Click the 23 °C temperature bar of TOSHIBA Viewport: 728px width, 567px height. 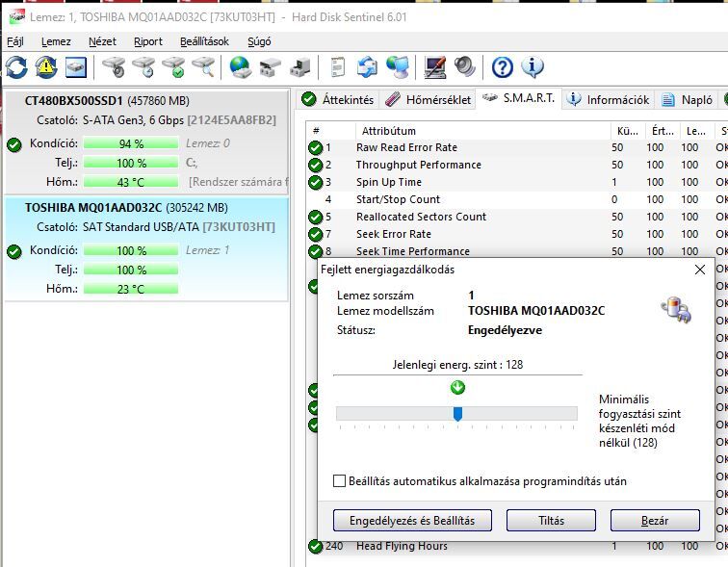click(x=131, y=289)
